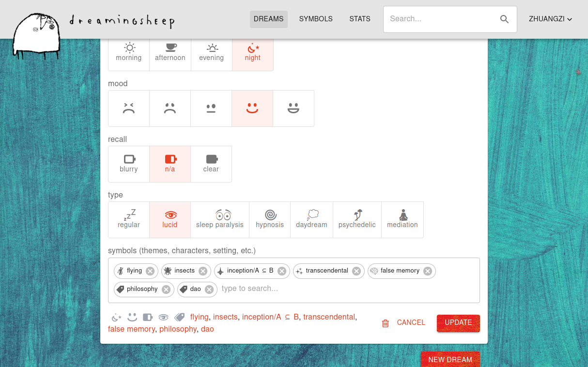Open the SYMBOLS tab
Screen dimensions: 588x367
pyautogui.click(x=316, y=19)
